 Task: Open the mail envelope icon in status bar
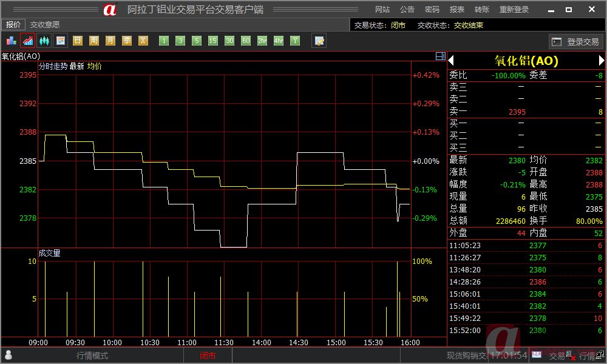pos(537,354)
